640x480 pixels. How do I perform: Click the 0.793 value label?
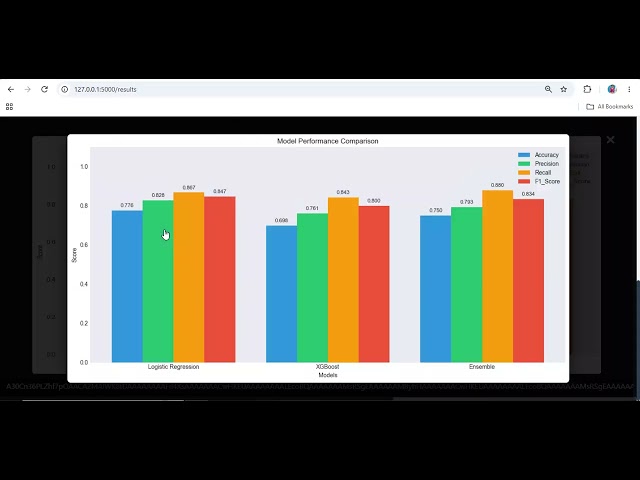pyautogui.click(x=467, y=202)
